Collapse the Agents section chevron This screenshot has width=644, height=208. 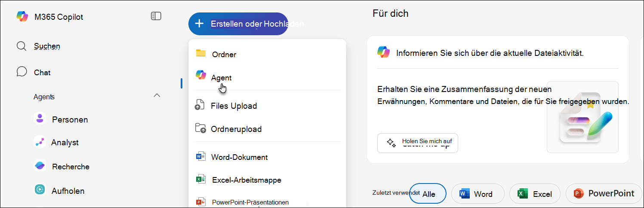pyautogui.click(x=157, y=95)
